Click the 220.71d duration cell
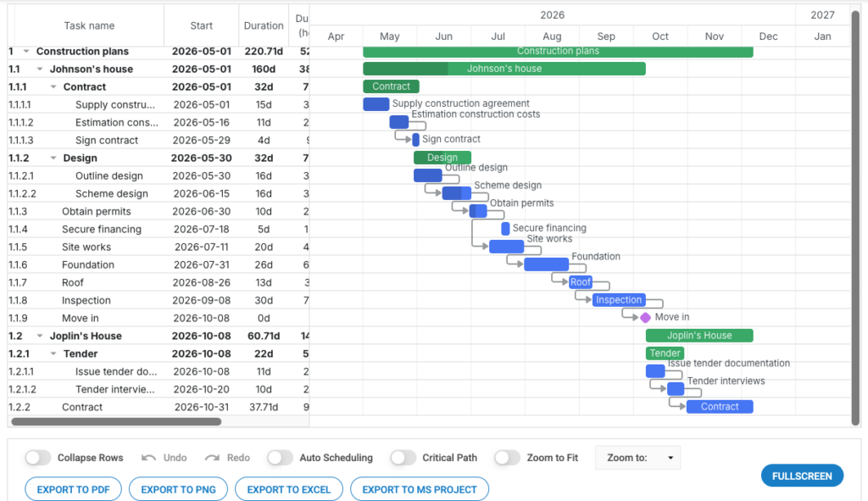This screenshot has width=868, height=501. [x=264, y=52]
